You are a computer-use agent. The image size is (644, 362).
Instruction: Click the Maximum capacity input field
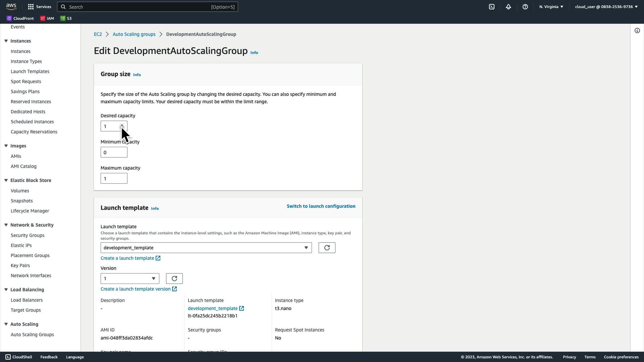[x=114, y=179]
